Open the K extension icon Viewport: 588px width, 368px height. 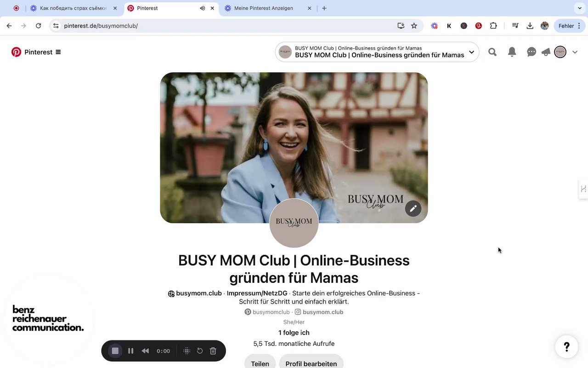[449, 26]
